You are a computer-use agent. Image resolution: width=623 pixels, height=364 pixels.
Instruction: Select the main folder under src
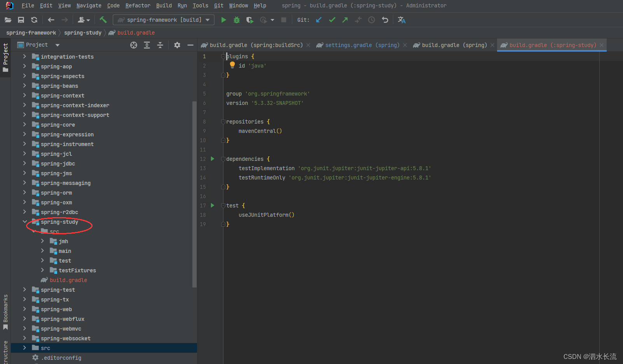(65, 251)
